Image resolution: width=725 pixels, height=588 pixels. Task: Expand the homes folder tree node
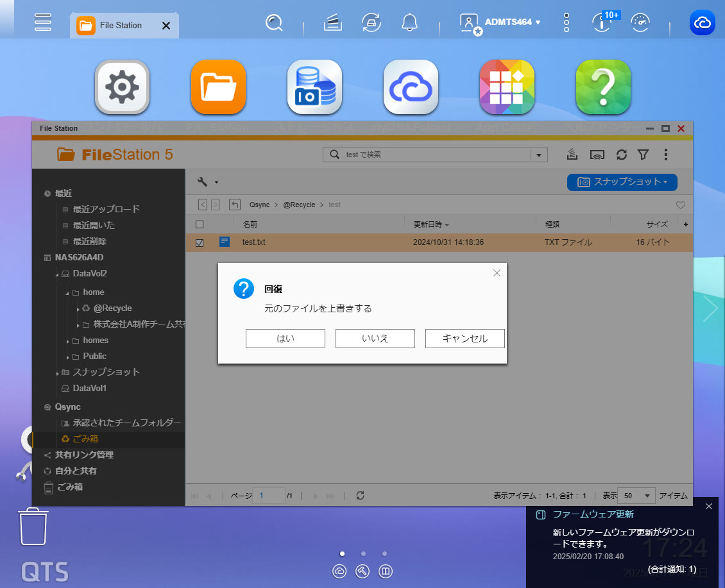67,341
